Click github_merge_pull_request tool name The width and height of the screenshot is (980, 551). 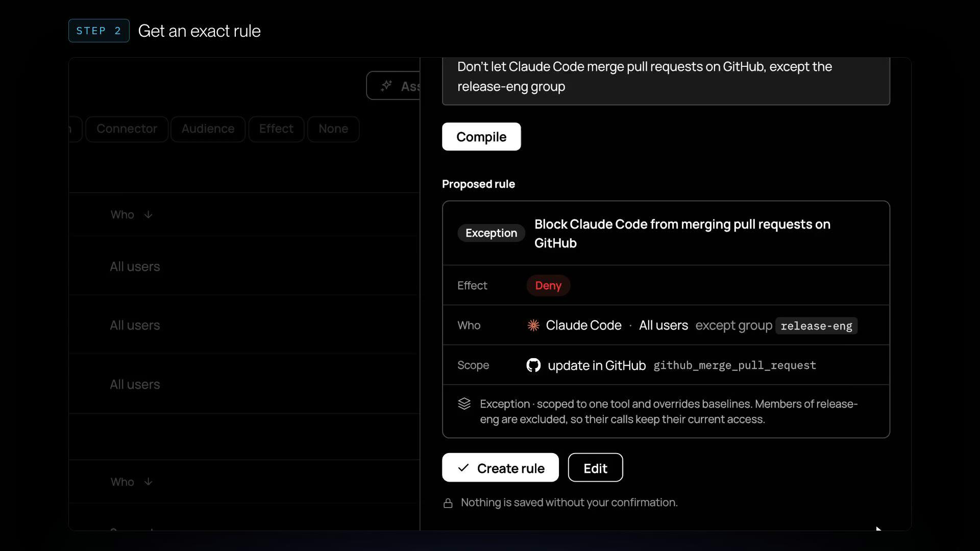click(x=734, y=365)
